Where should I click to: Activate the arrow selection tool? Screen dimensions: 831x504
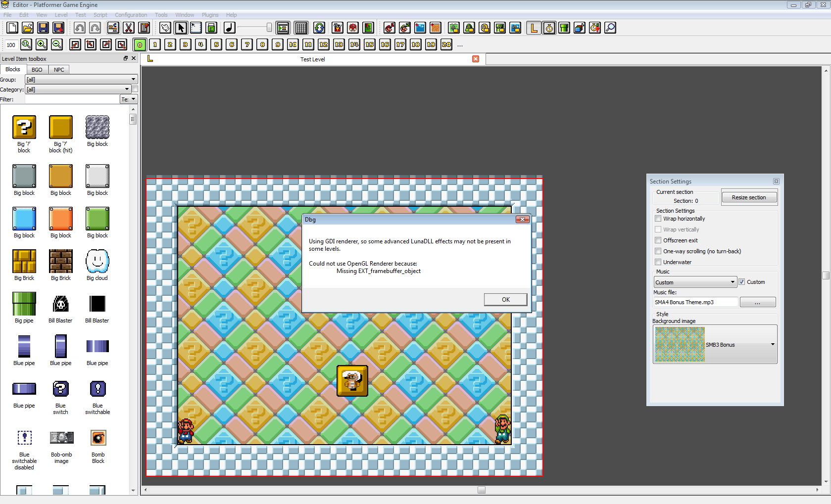coord(181,28)
